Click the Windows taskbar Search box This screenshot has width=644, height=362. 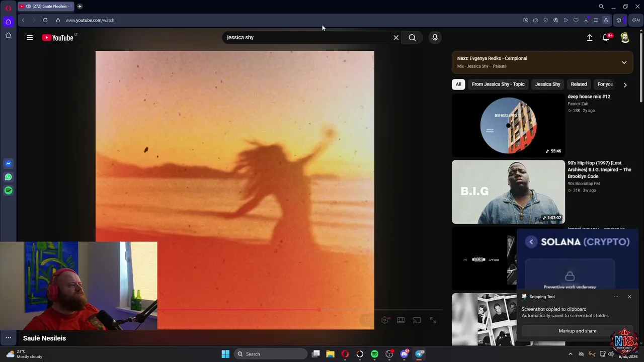(x=271, y=354)
